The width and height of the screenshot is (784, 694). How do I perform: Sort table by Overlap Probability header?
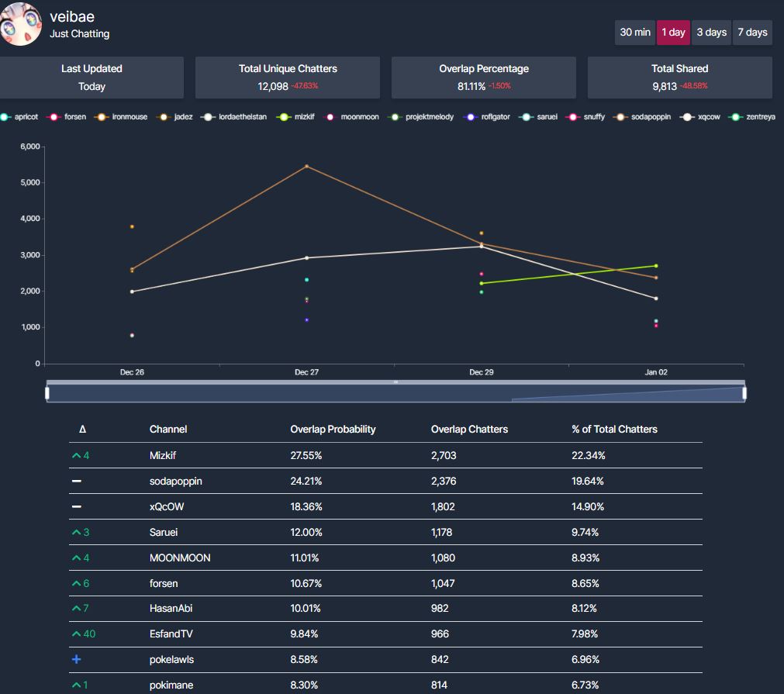[x=333, y=429]
